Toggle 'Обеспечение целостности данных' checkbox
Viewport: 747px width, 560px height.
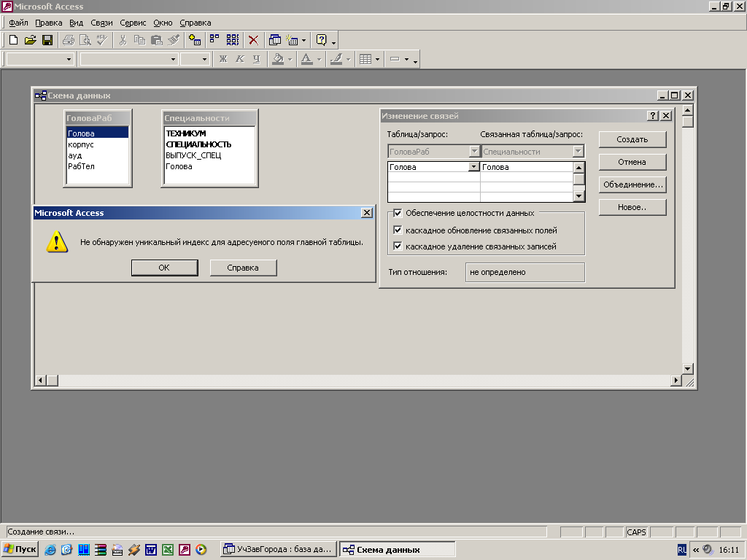click(398, 213)
